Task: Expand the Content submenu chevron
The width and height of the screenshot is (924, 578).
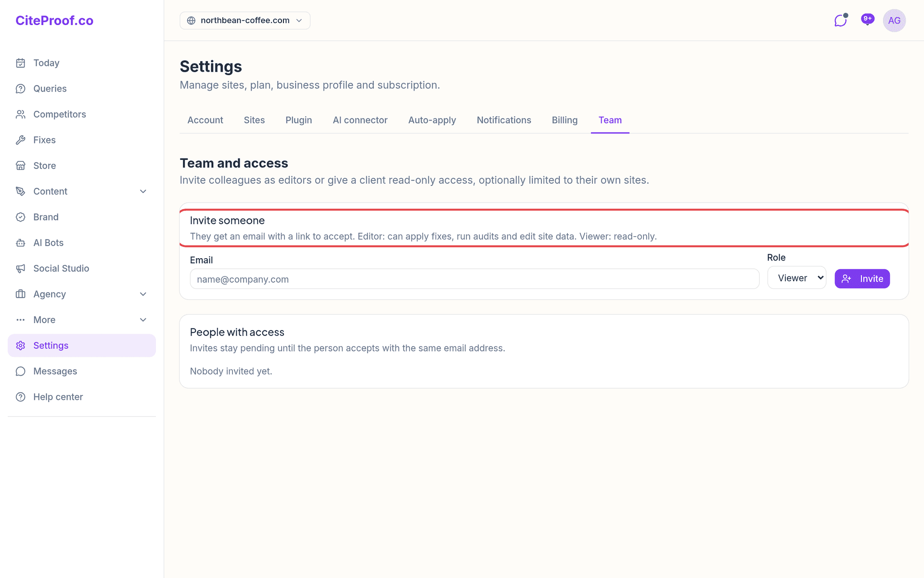Action: (x=143, y=191)
